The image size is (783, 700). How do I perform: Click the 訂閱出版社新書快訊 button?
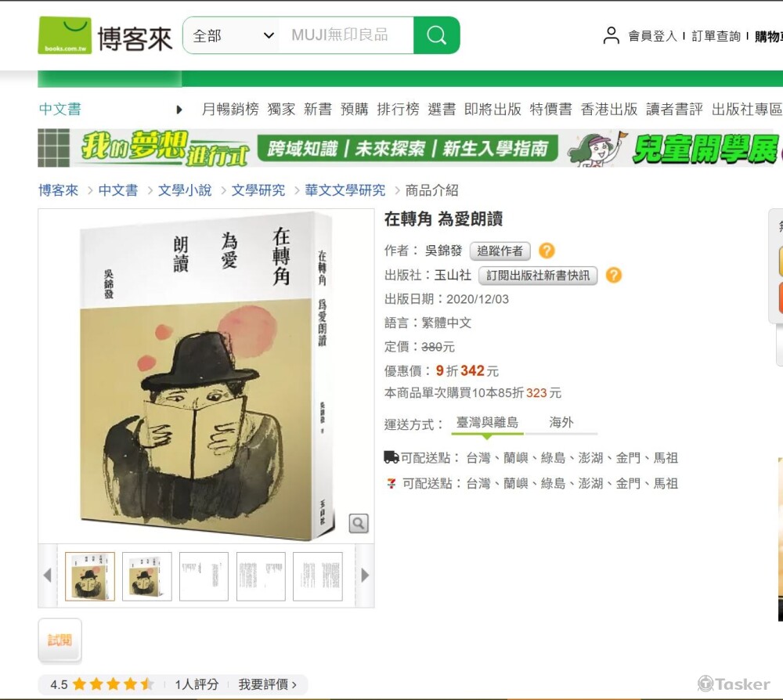coord(538,276)
